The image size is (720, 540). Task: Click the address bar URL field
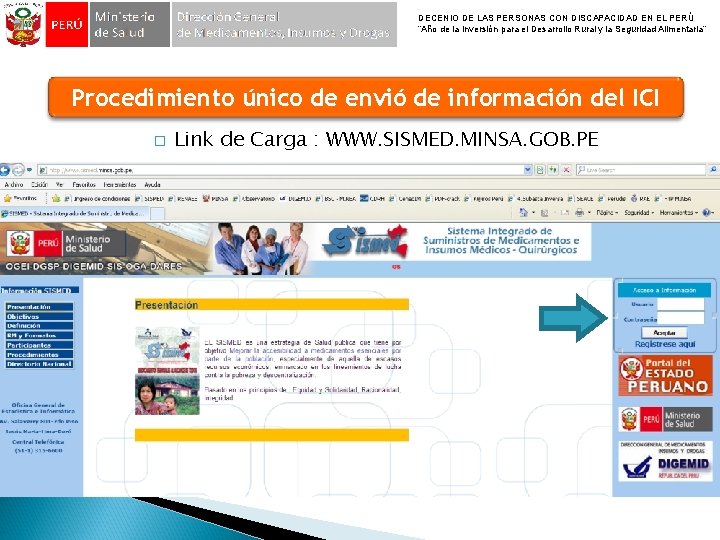(280, 170)
